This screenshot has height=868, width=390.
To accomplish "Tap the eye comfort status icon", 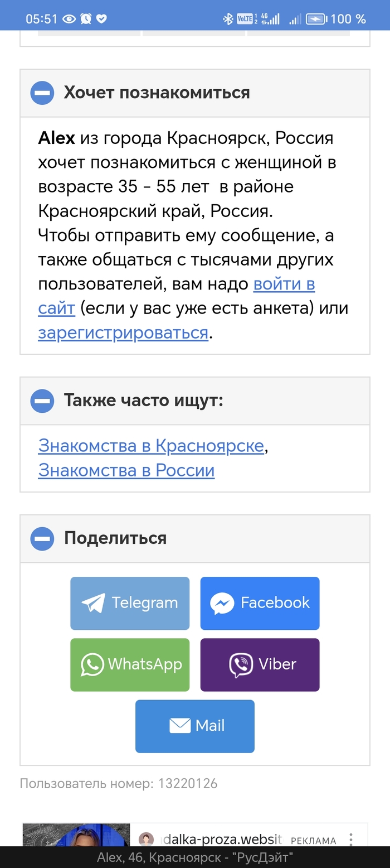I will pos(69,19).
